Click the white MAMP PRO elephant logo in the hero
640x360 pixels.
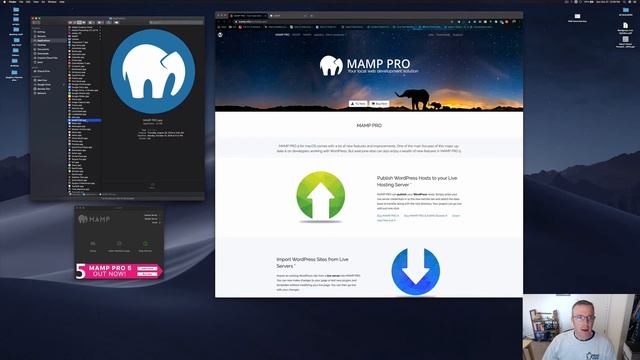331,66
